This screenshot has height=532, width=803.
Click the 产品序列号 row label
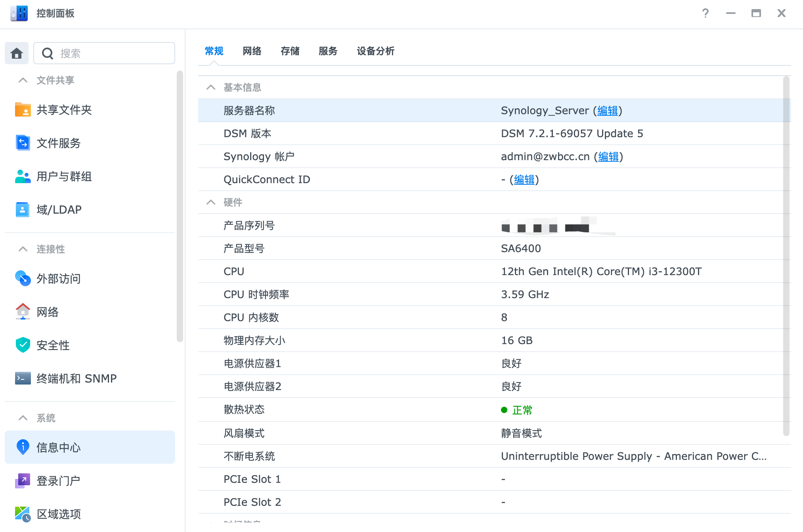click(249, 226)
